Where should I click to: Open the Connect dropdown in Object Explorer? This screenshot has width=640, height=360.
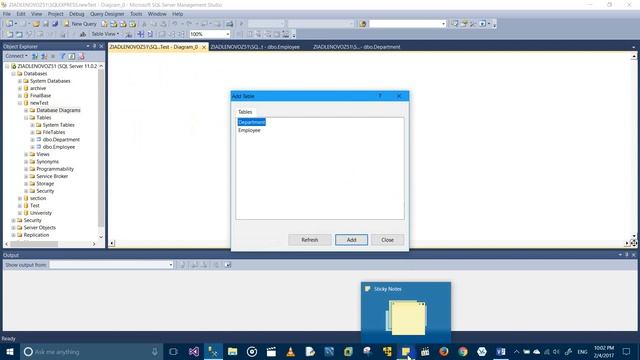coord(16,56)
